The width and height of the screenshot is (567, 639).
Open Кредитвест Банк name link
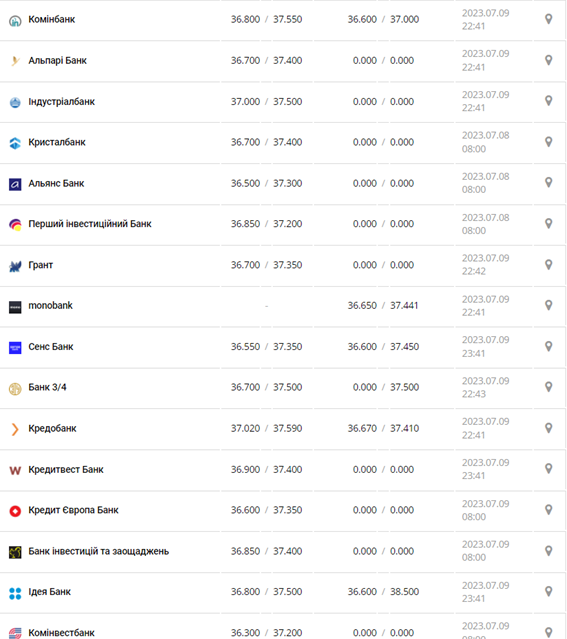(66, 469)
